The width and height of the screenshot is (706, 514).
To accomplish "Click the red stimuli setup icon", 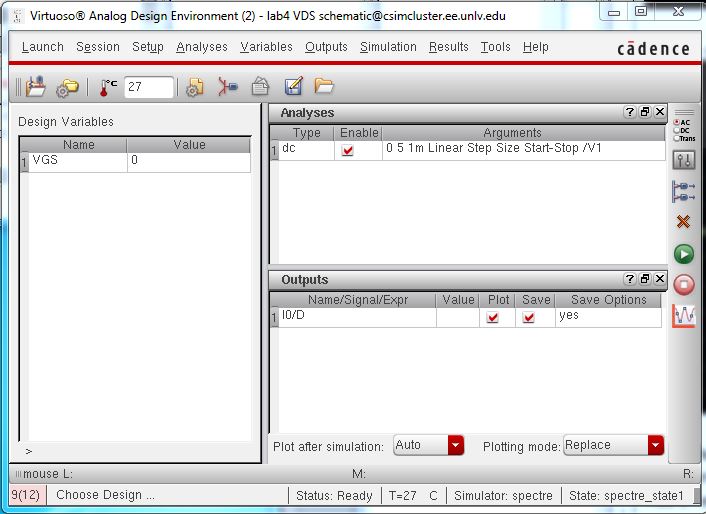I will pos(227,86).
